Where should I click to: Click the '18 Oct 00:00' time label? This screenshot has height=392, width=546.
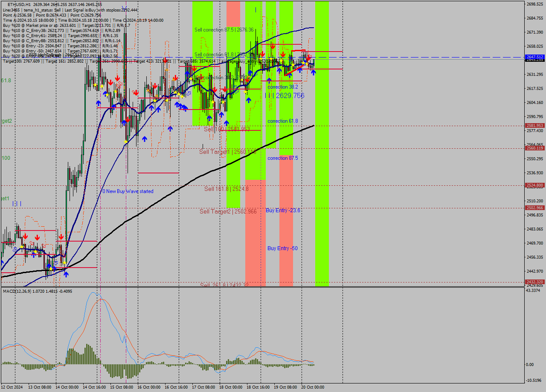tap(231, 387)
